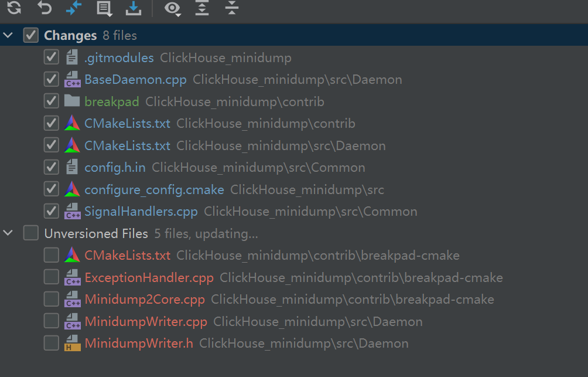Open the eye View Options dropdown
This screenshot has height=377, width=588.
coord(173,9)
